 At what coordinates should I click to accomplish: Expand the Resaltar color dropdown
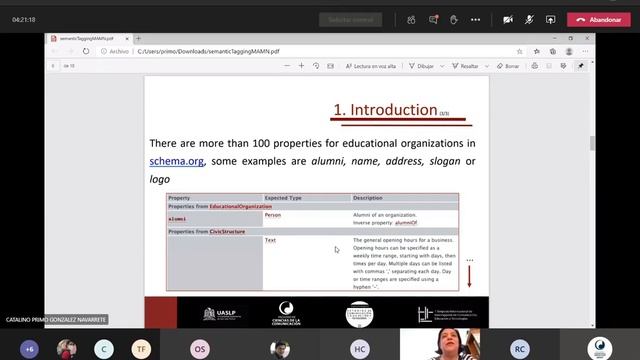[487, 66]
